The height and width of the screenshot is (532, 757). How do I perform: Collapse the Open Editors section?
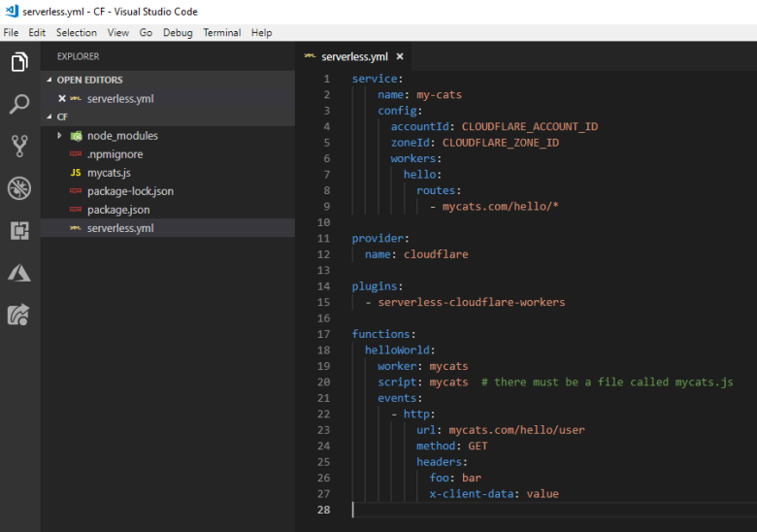[x=49, y=80]
